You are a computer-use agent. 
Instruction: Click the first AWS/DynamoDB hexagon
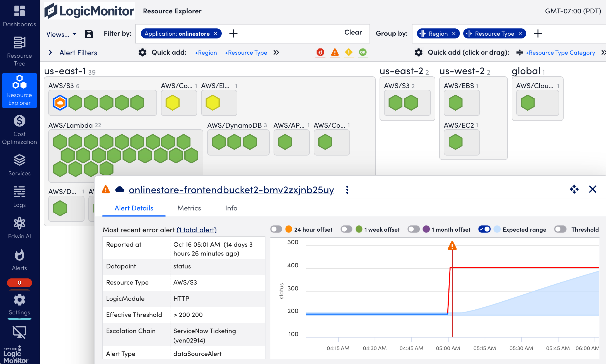pos(219,142)
